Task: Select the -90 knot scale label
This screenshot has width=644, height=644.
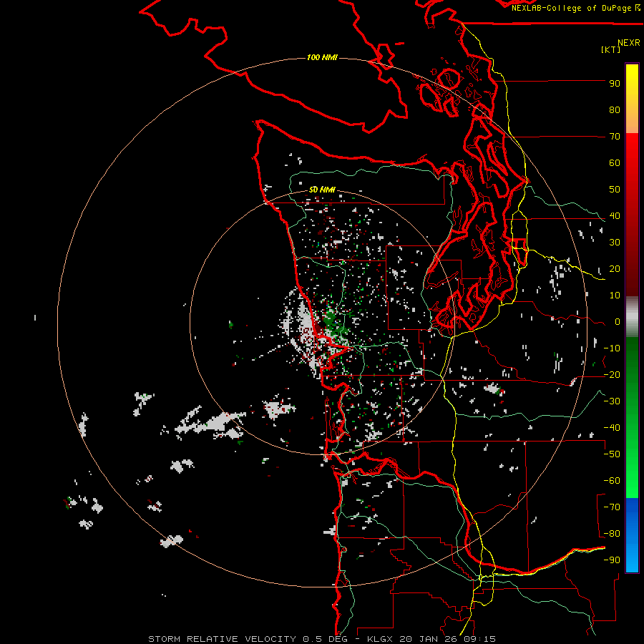Action: point(612,560)
